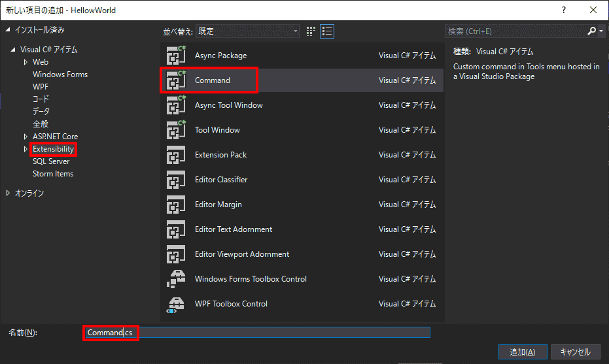
Task: Click the Editor Viewport Adornment template icon
Action: [x=176, y=254]
